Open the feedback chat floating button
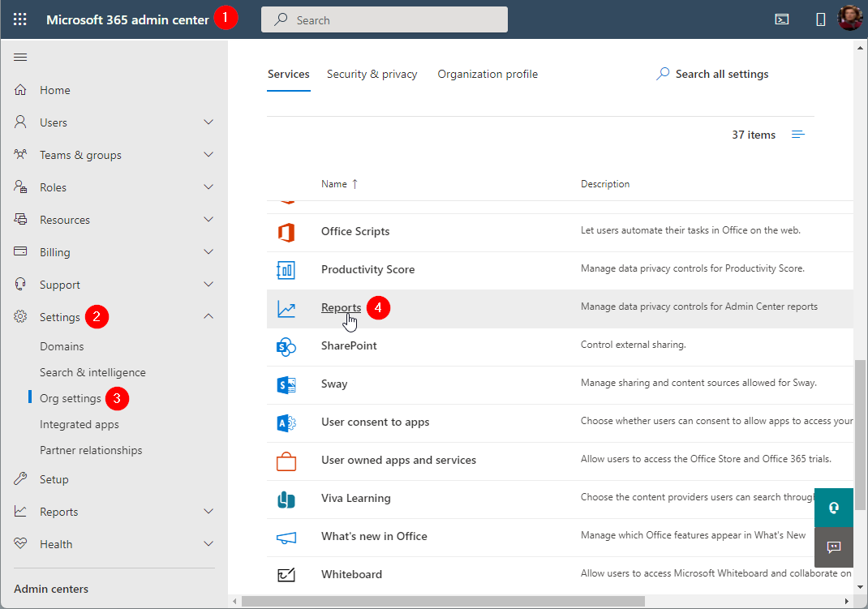The image size is (868, 609). coord(833,547)
